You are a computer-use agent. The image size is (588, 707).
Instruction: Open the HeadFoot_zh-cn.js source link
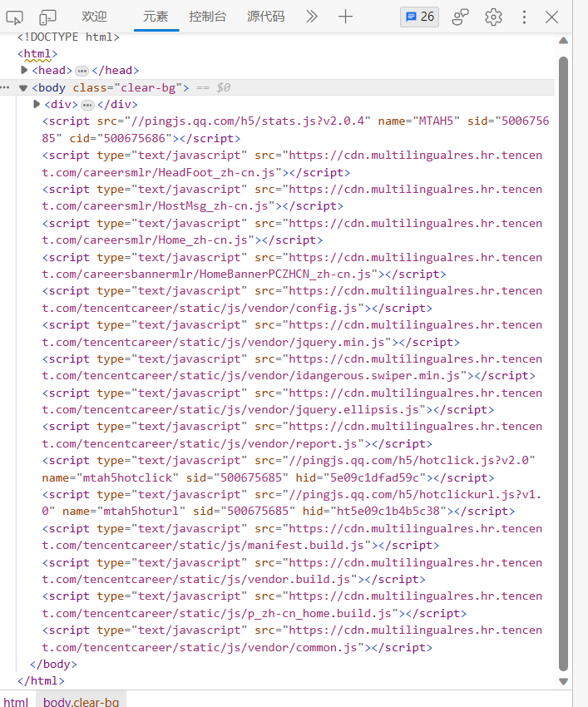click(x=292, y=164)
